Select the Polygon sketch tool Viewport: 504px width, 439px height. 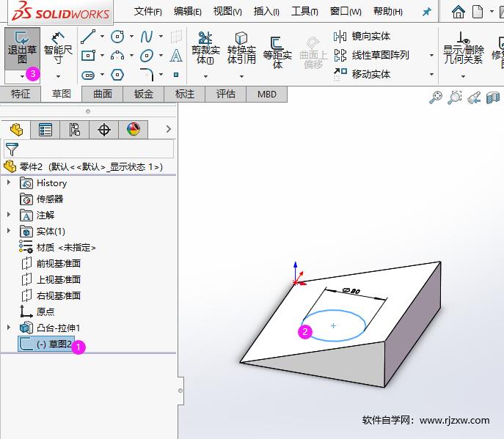pos(117,75)
